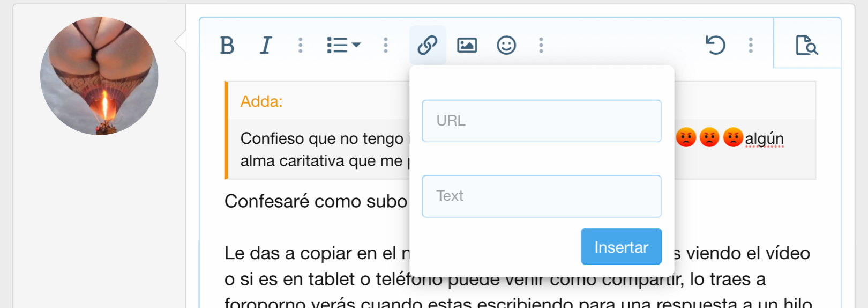This screenshot has height=308, width=868.
Task: Open more paragraph options next to list
Action: (x=385, y=46)
